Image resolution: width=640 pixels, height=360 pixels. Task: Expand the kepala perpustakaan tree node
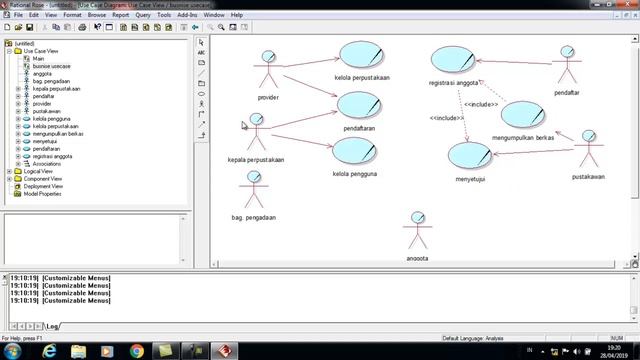coord(18,89)
